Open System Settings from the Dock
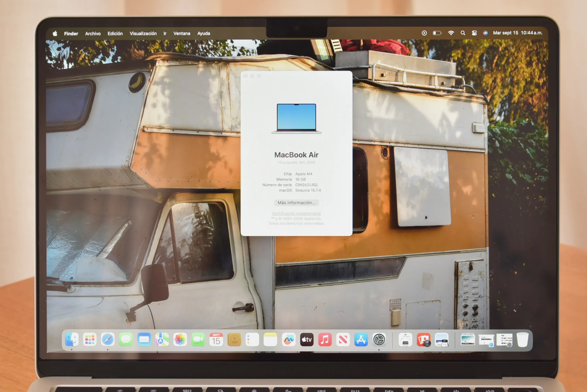The width and height of the screenshot is (587, 392). point(379,339)
